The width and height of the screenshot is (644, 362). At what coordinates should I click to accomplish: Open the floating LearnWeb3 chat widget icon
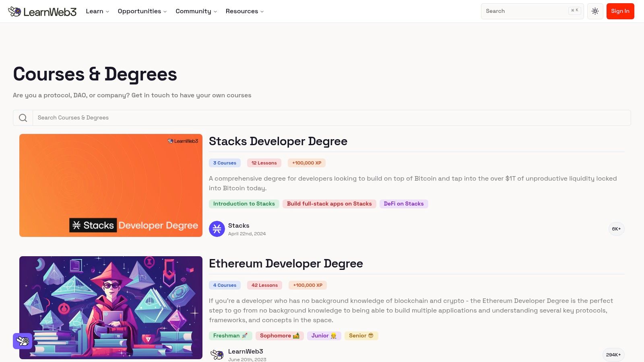coord(23,341)
